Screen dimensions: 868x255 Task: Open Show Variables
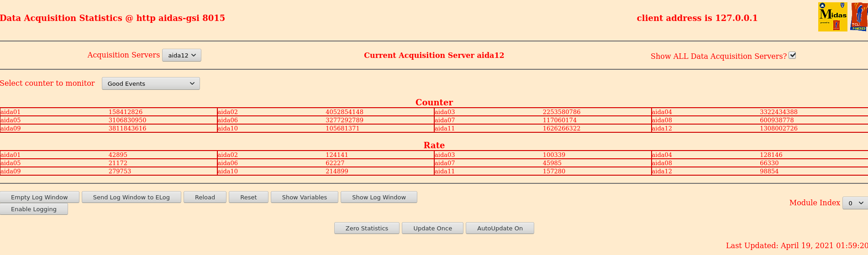click(304, 197)
